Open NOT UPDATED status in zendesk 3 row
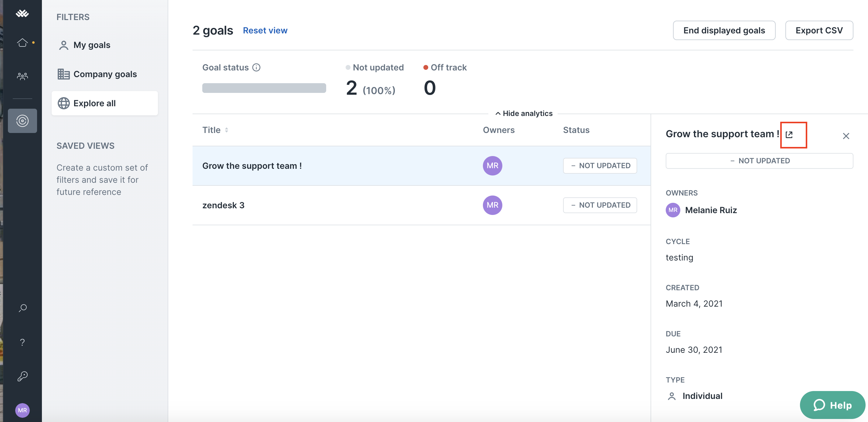Screen dimensions: 868x422 pos(600,205)
